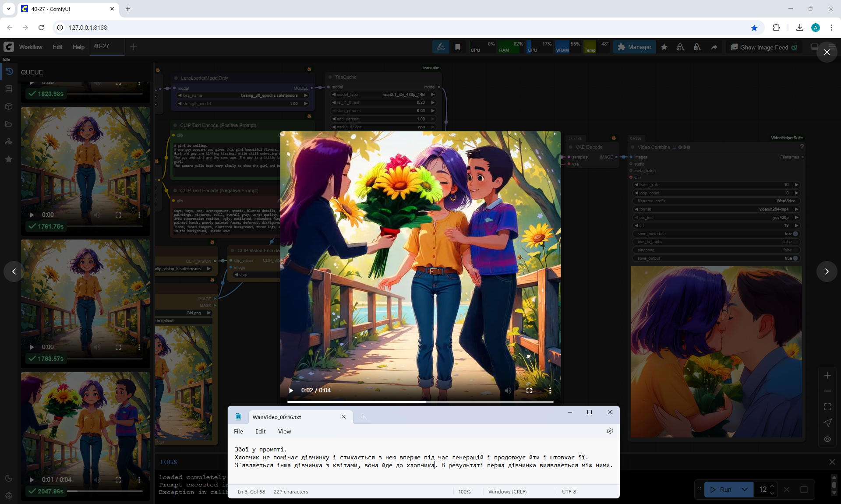841x504 pixels.
Task: Click the share arrow icon in toolbar
Action: click(714, 47)
